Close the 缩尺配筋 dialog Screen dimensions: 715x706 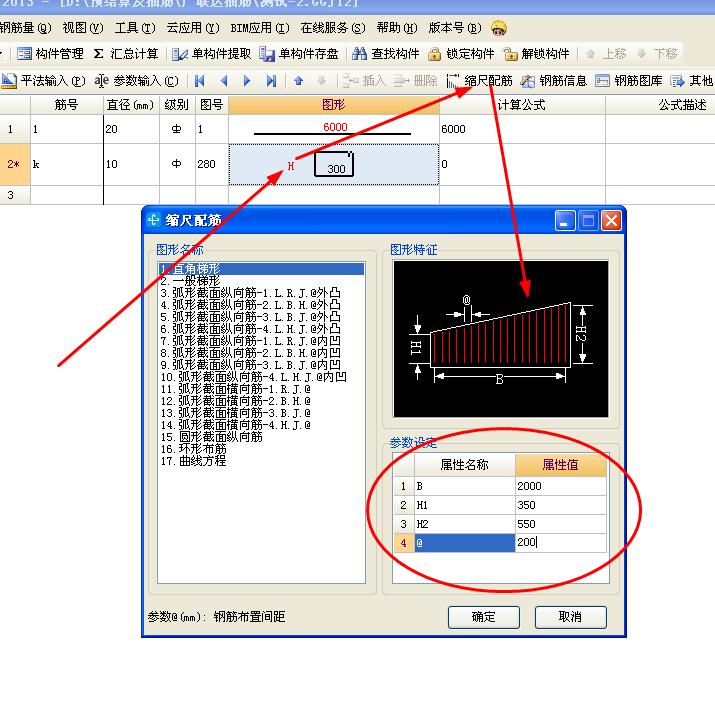point(611,221)
